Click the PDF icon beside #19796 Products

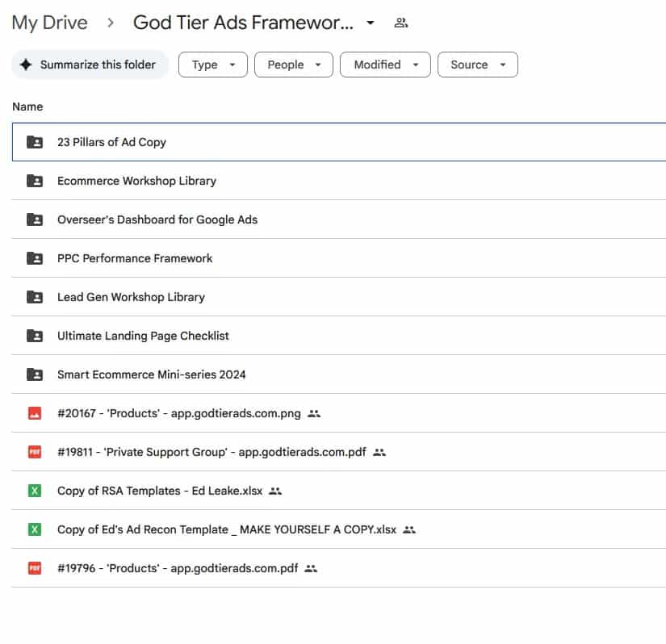tap(33, 568)
